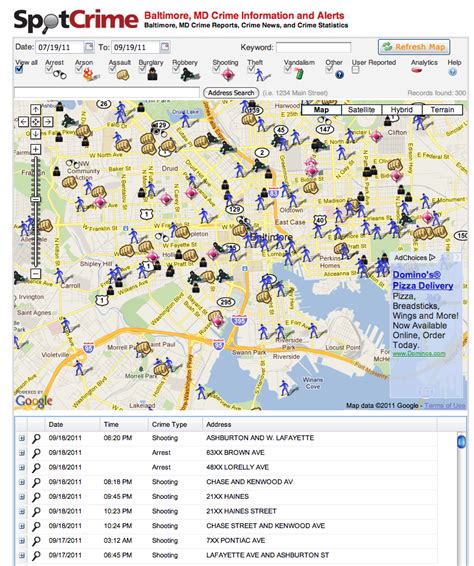The height and width of the screenshot is (566, 474).
Task: Click the To date field 09/19/11
Action: (135, 47)
